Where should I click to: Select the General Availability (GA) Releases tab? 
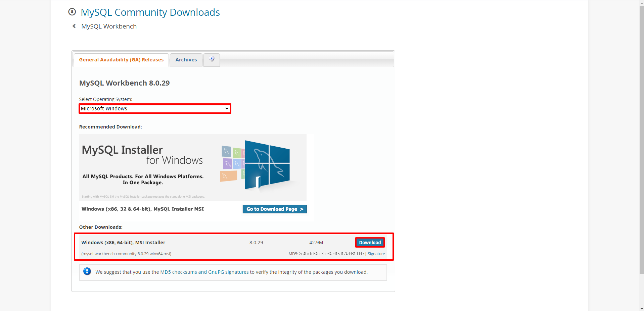[121, 60]
